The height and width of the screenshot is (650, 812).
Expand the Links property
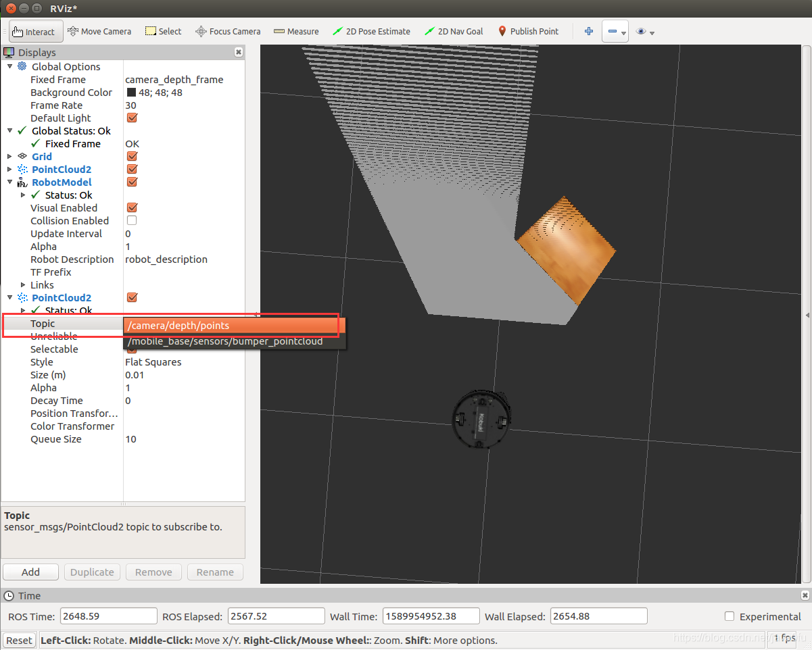(23, 284)
